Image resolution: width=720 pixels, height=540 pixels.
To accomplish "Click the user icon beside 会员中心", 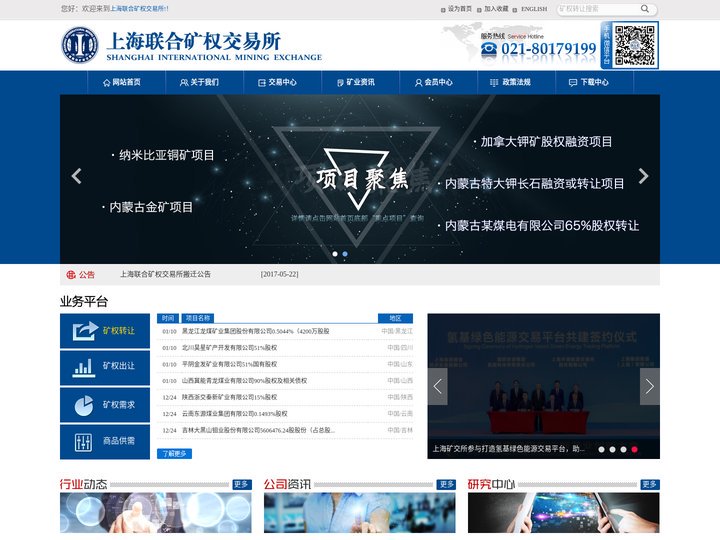I will coord(418,83).
